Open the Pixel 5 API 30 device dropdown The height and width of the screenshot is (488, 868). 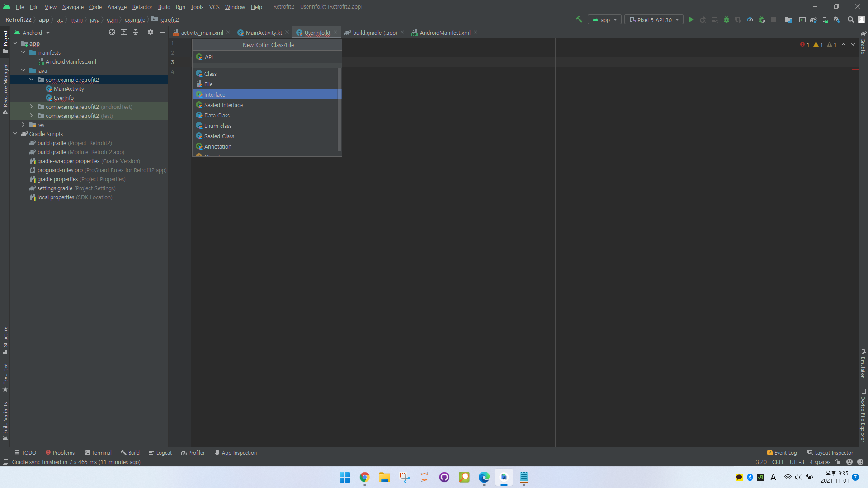[x=654, y=20]
